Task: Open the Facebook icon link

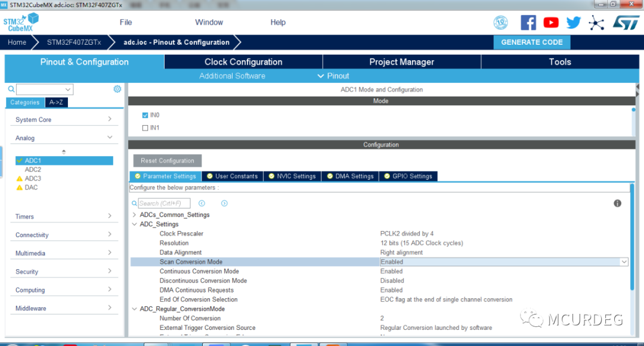Action: click(x=528, y=23)
